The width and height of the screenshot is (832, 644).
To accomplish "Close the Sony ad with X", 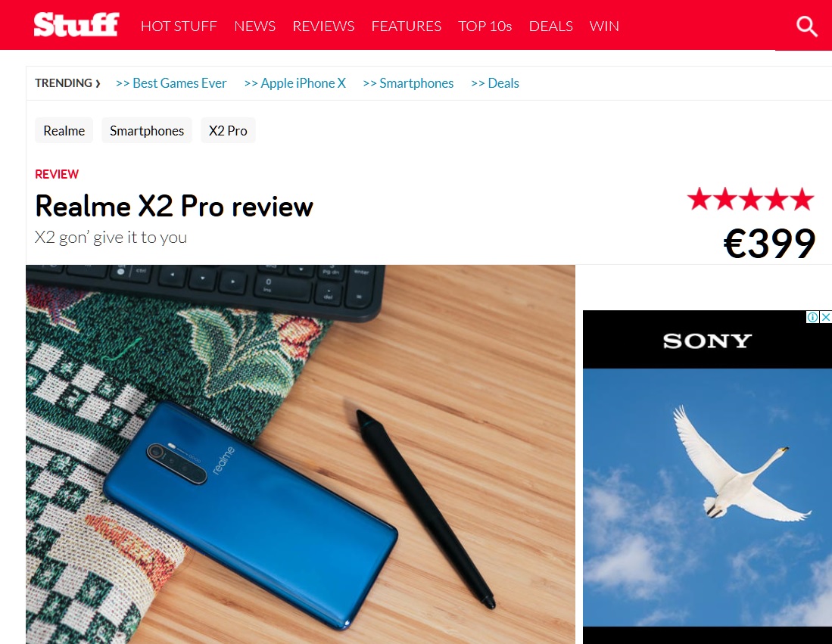I will click(x=826, y=317).
